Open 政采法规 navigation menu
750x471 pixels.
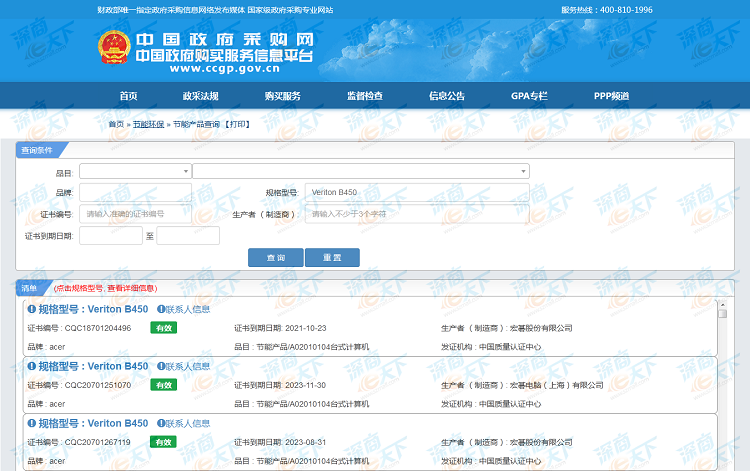[x=200, y=96]
